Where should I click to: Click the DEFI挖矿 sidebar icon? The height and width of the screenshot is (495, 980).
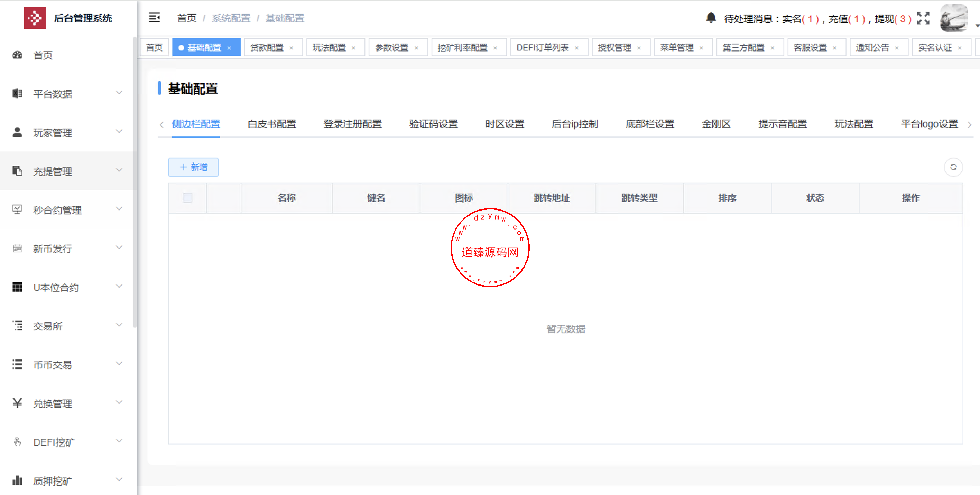coord(18,442)
